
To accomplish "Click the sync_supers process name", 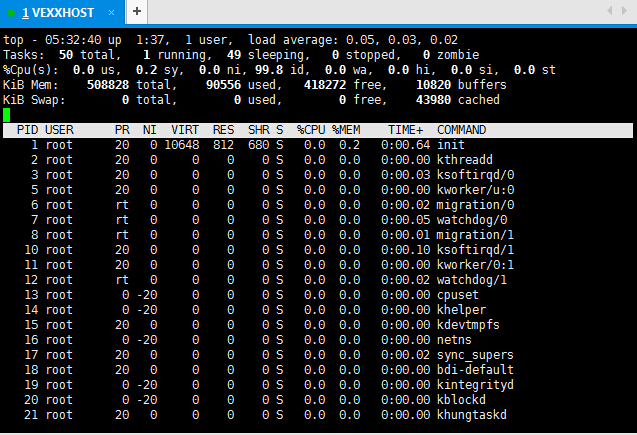I will (475, 355).
